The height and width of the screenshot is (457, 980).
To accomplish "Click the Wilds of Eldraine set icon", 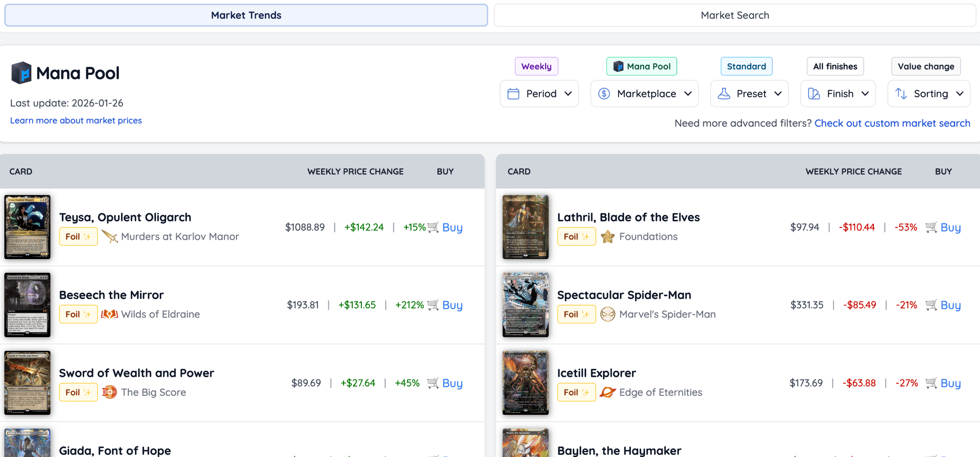I will pos(109,314).
